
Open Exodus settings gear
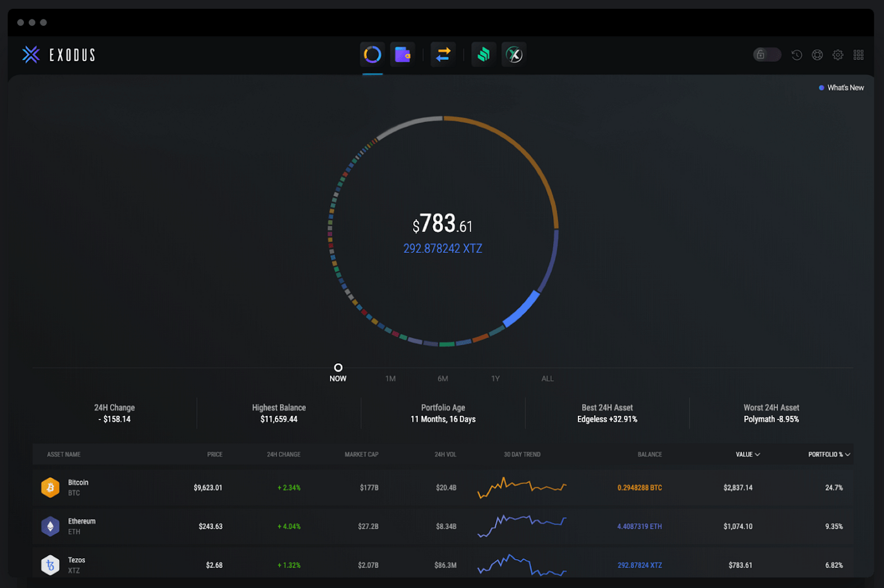click(838, 54)
